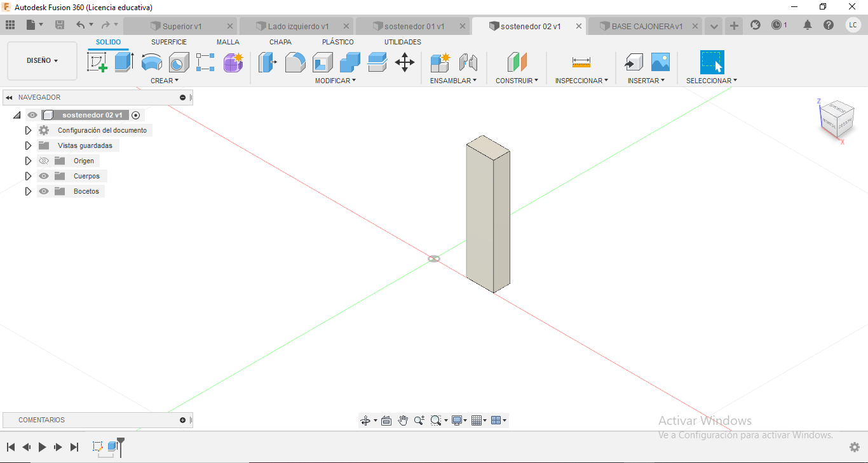Viewport: 868px width, 463px height.
Task: Switch to the CHAPA tab
Action: 280,42
